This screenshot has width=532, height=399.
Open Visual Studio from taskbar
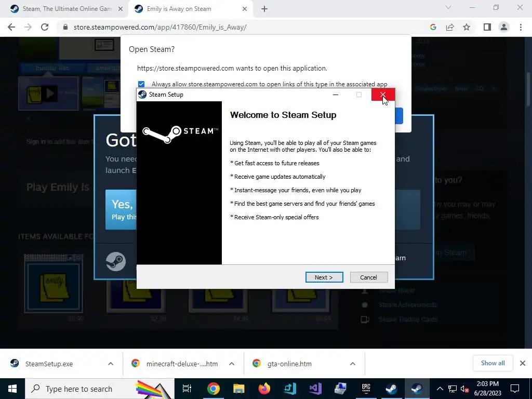(x=315, y=389)
